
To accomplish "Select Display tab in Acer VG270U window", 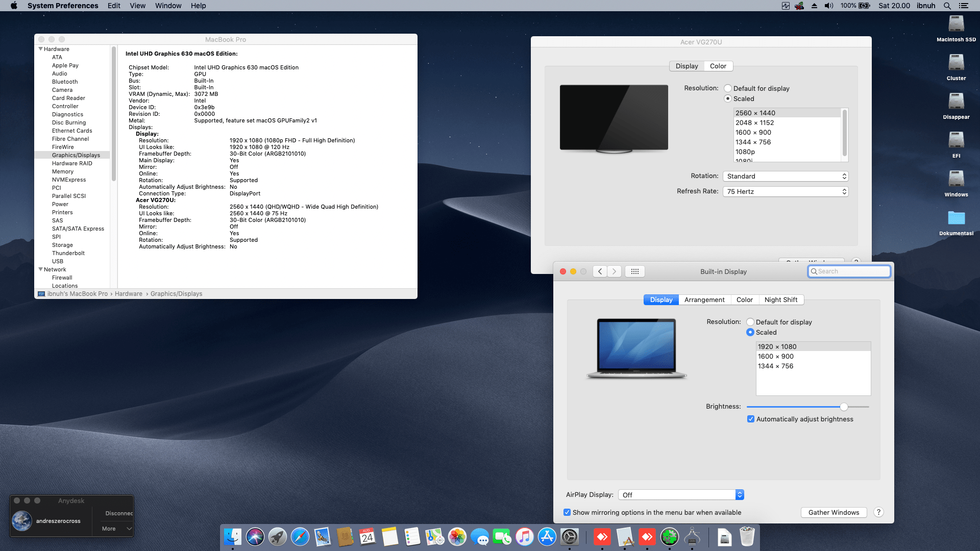I will pyautogui.click(x=687, y=66).
